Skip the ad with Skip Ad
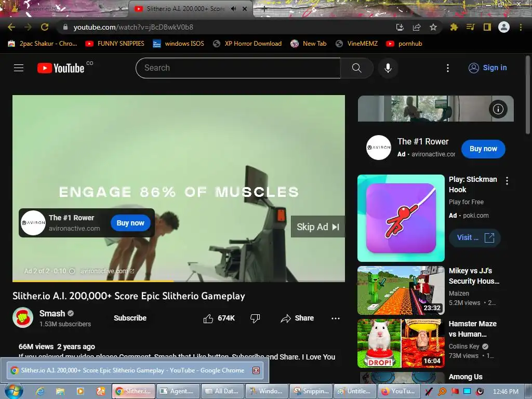The height and width of the screenshot is (399, 532). coord(318,227)
